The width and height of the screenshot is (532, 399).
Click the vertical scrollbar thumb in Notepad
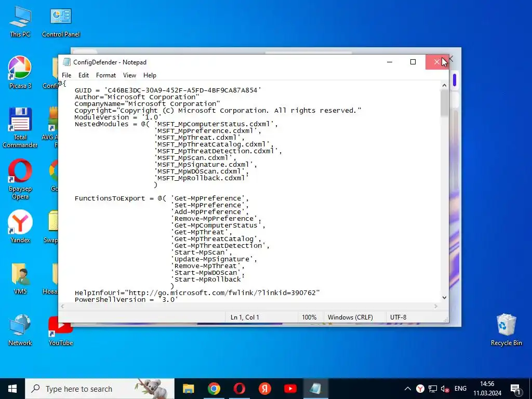[x=444, y=103]
